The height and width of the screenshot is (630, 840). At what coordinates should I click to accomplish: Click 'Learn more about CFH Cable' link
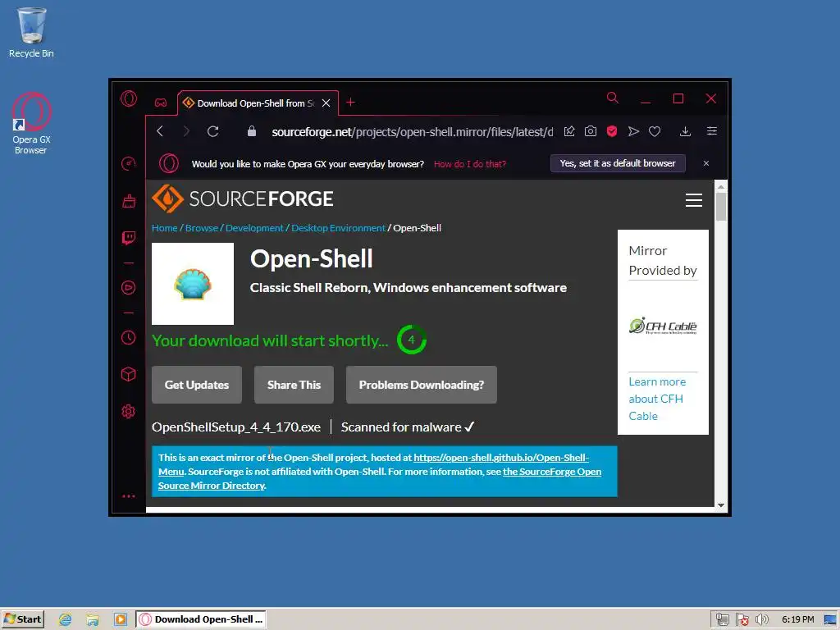point(657,399)
